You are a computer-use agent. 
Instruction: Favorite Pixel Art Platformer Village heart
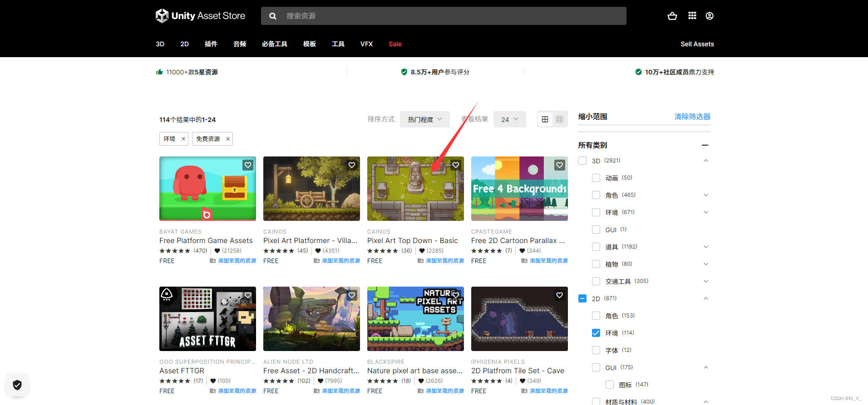(x=352, y=165)
